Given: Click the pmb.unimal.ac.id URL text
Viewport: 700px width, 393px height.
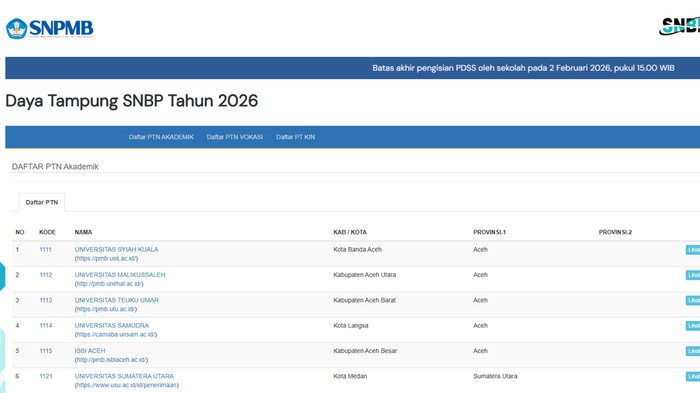Looking at the screenshot, I should pos(109,284).
